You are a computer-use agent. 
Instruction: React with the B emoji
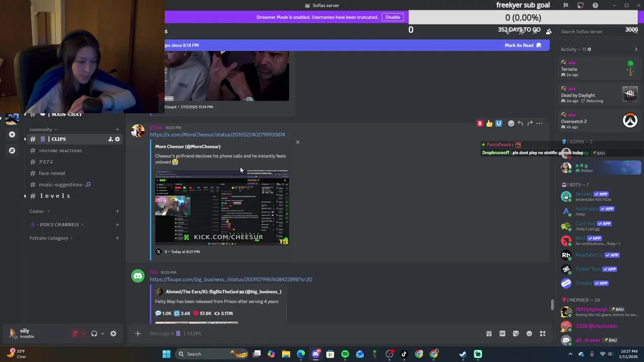pos(480,123)
